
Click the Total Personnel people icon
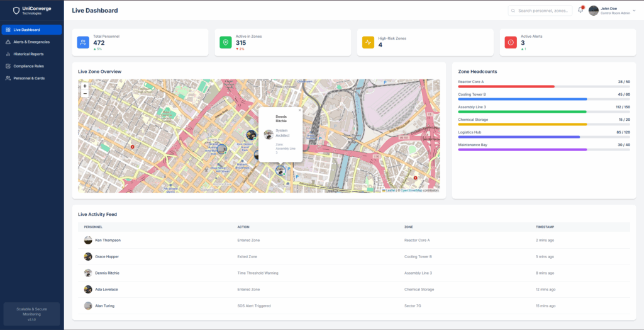click(83, 42)
